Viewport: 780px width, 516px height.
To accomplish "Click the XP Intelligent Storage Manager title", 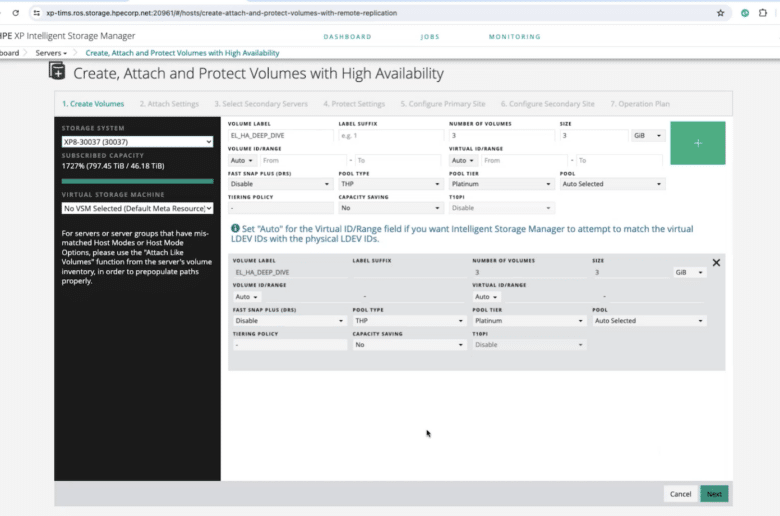I will (x=68, y=36).
